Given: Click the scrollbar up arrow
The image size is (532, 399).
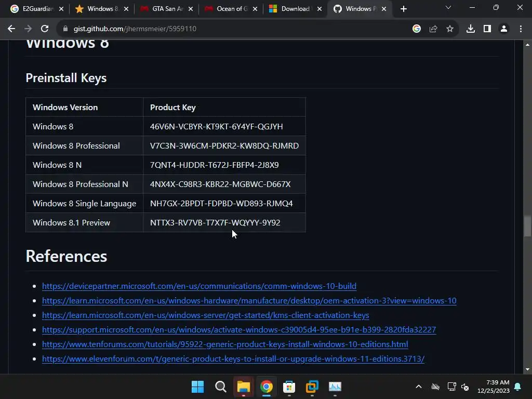Looking at the screenshot, I should click(x=527, y=45).
